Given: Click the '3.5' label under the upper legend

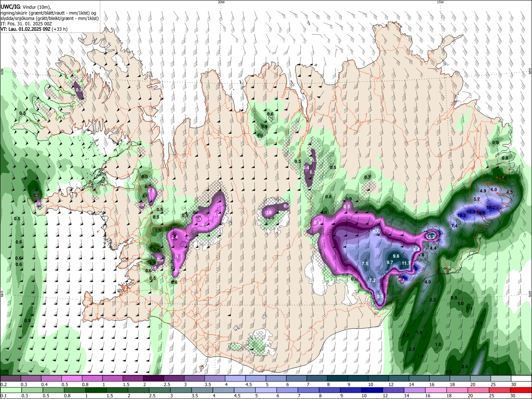Looking at the screenshot, I should pos(207,384).
